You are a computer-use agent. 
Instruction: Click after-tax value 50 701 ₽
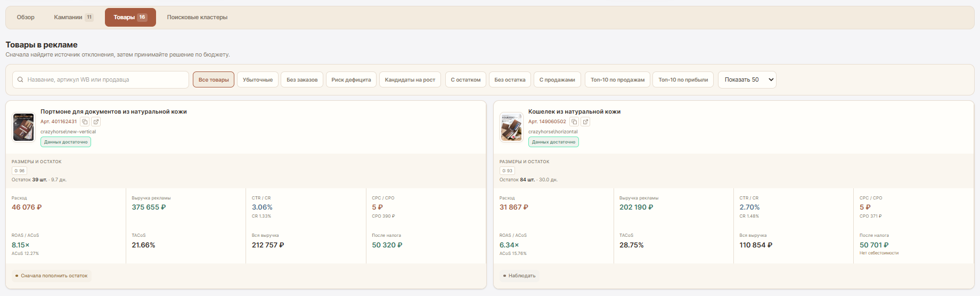tap(874, 245)
